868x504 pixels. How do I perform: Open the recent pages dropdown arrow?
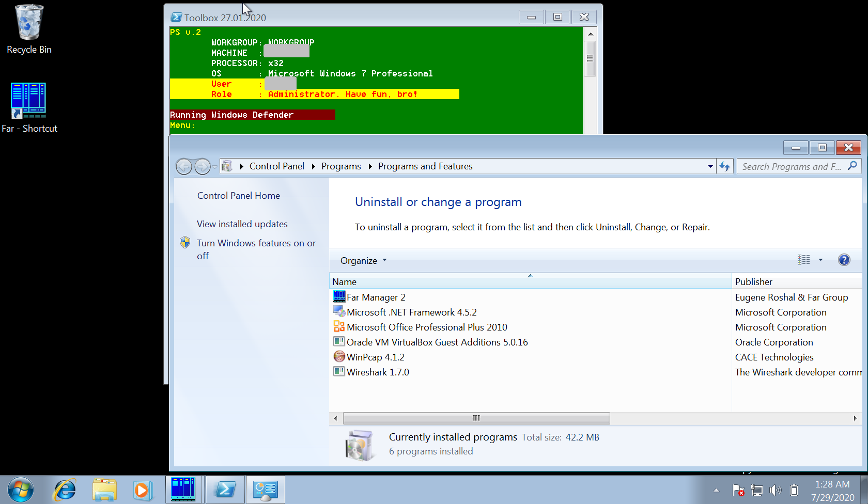[214, 167]
